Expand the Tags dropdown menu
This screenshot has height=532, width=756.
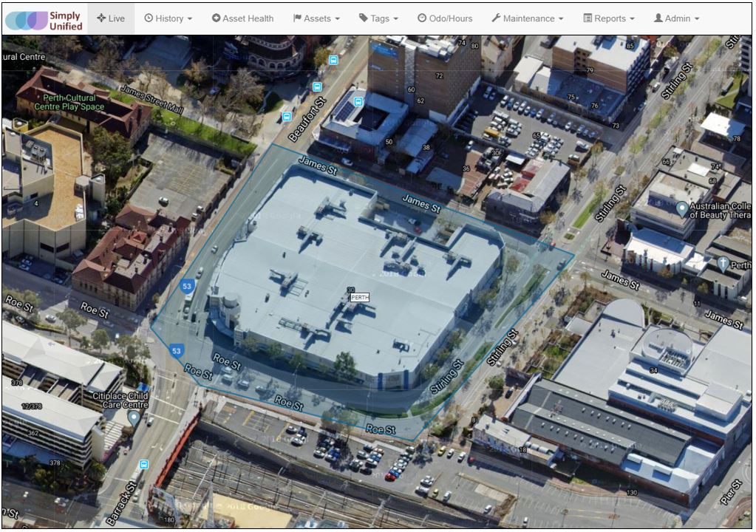click(x=378, y=18)
